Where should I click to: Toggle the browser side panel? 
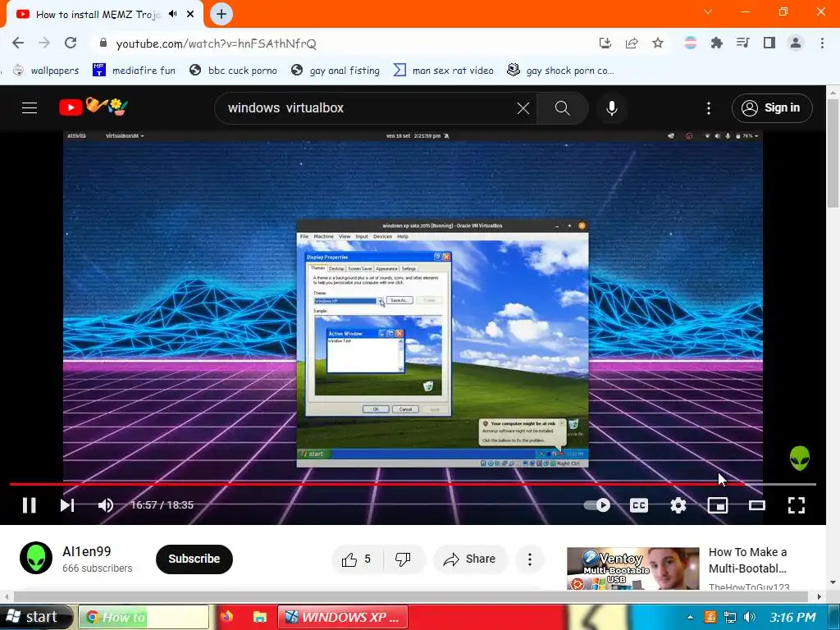(x=769, y=43)
